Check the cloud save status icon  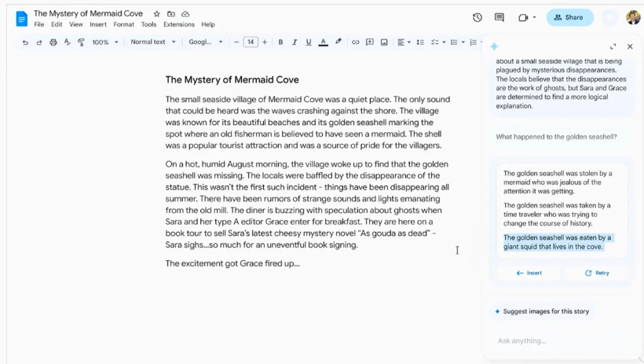(185, 14)
